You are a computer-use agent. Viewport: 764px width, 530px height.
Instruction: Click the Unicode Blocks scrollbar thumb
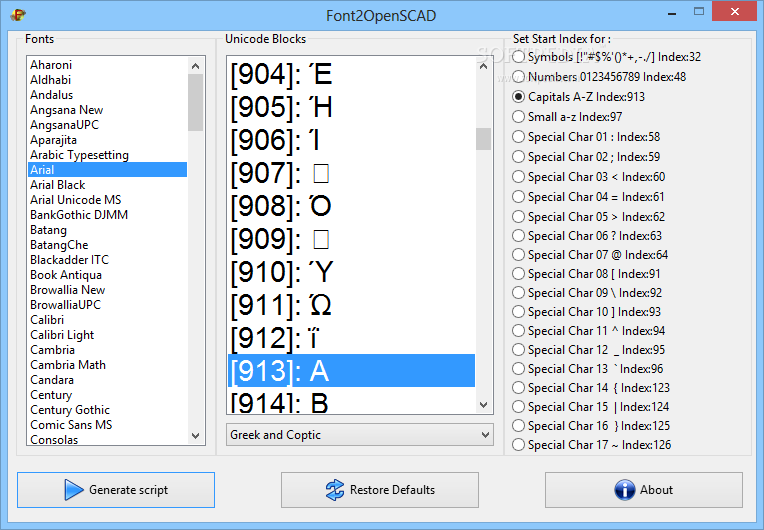(483, 139)
